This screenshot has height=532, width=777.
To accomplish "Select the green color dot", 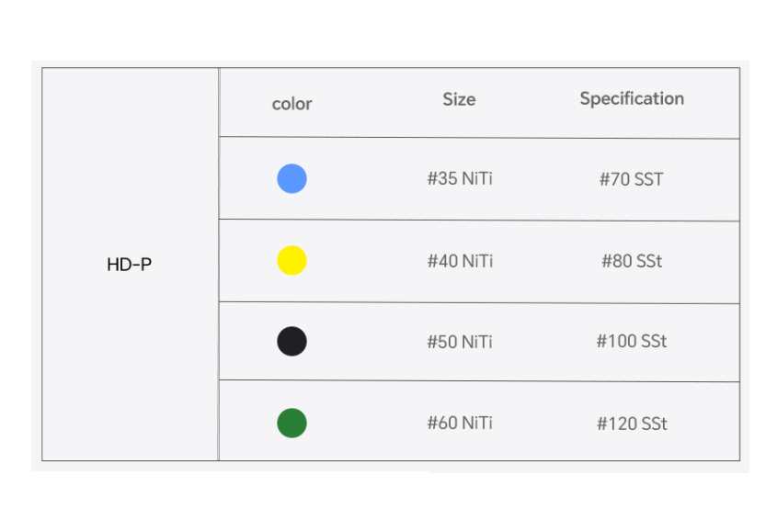I will click(291, 424).
